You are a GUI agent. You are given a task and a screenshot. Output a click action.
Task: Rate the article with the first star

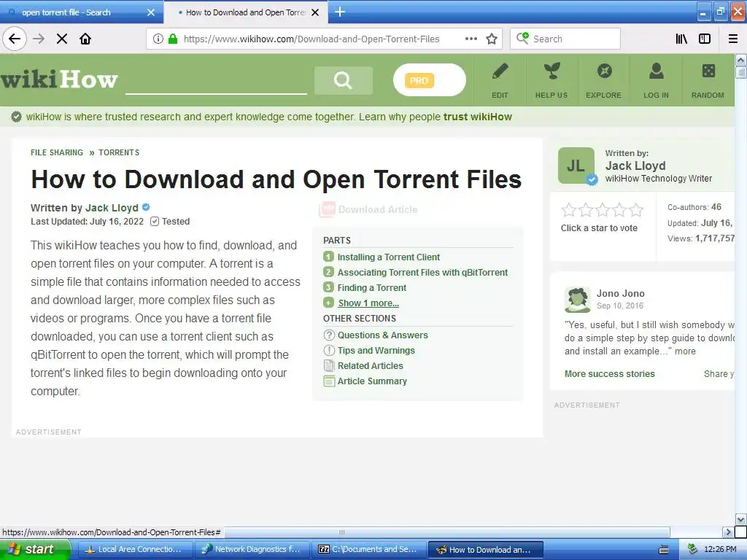(569, 209)
